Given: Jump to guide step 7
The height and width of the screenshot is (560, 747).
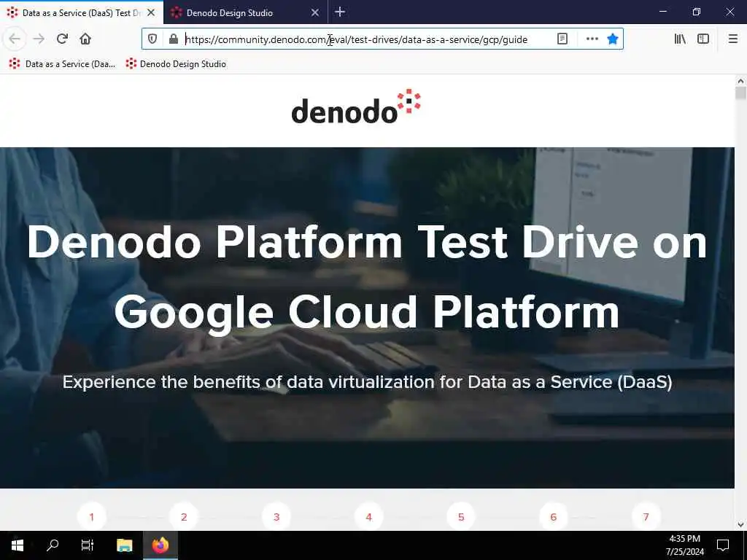Looking at the screenshot, I should point(646,517).
